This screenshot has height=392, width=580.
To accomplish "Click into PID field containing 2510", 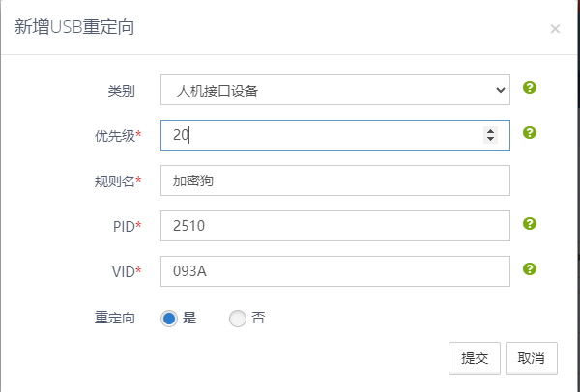I will [x=334, y=226].
